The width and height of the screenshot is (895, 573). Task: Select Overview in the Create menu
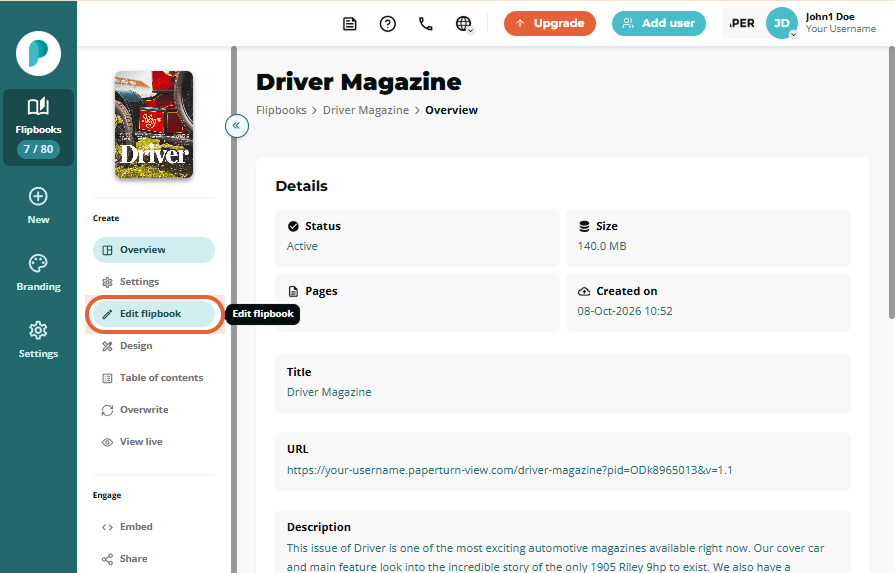(154, 250)
